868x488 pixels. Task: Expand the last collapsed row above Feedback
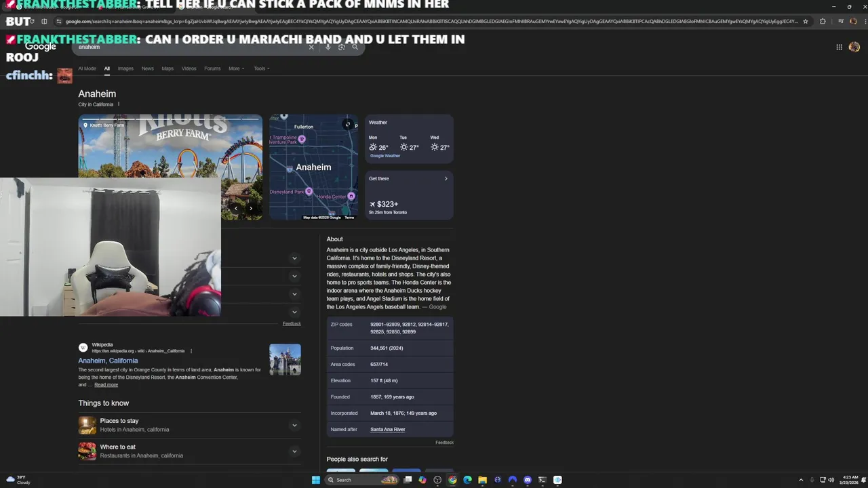point(294,312)
